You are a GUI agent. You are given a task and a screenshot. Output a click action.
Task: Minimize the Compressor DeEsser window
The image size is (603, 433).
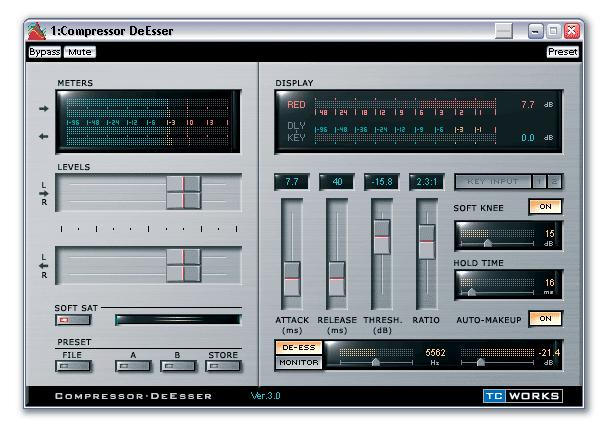point(536,31)
